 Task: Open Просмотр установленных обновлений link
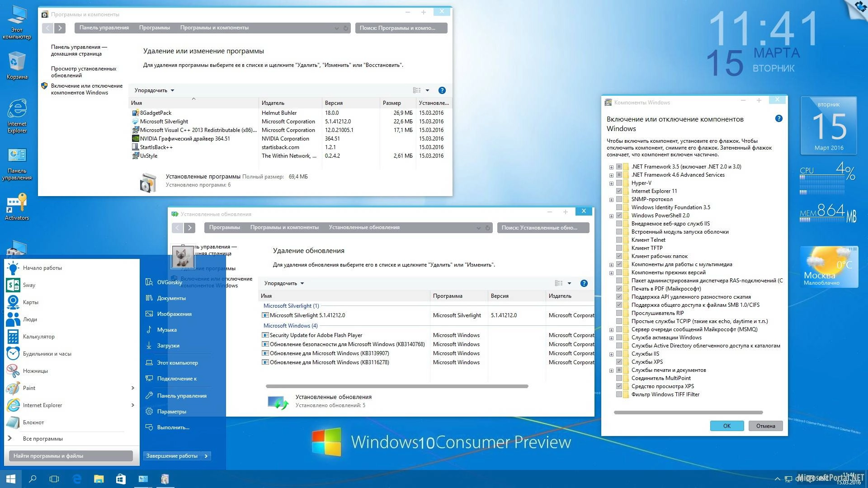(x=84, y=72)
